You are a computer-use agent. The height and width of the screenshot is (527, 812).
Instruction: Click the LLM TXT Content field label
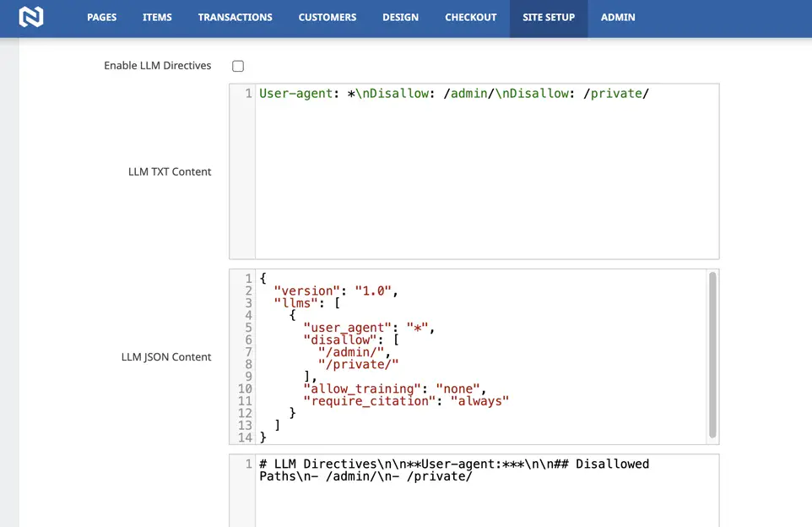point(170,171)
